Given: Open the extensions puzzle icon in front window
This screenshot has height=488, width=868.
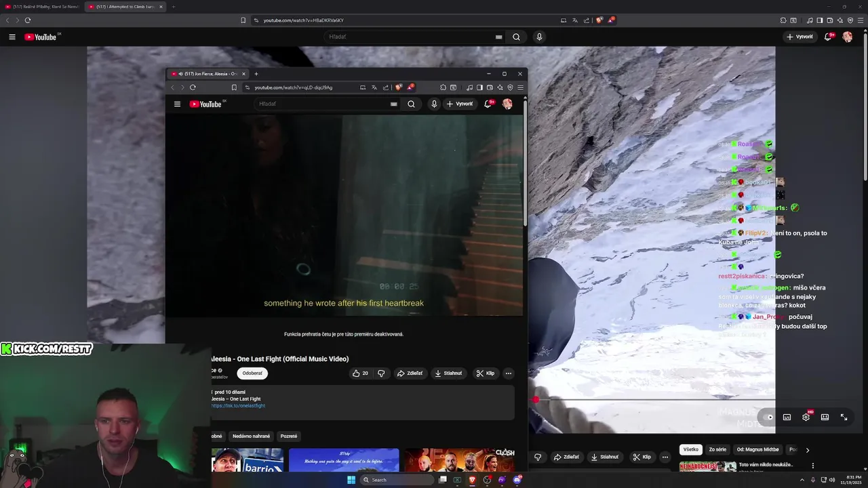Looking at the screenshot, I should point(443,87).
